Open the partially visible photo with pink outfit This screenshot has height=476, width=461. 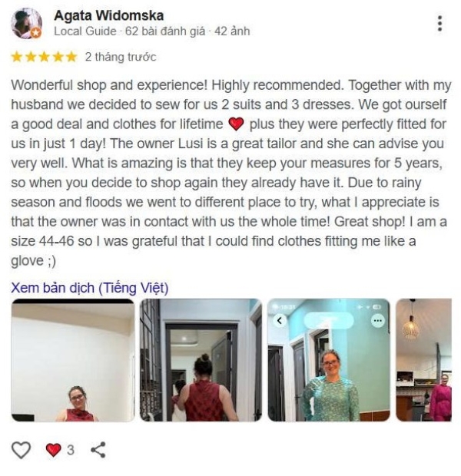click(x=423, y=360)
